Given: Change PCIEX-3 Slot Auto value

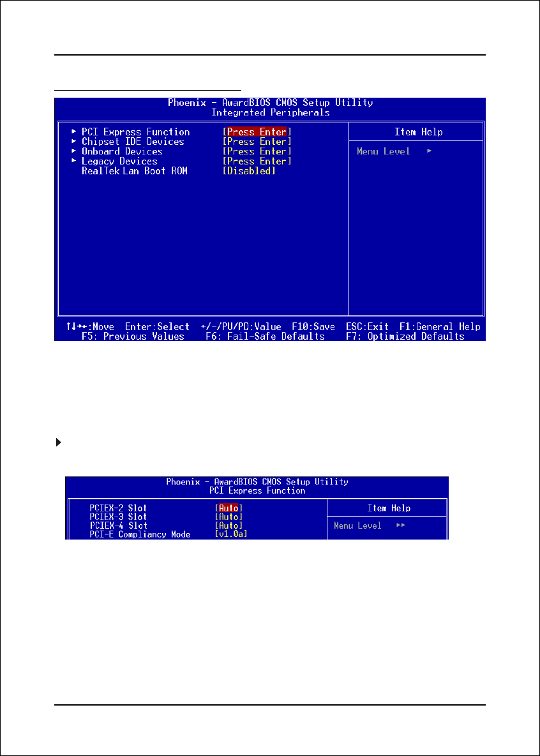Looking at the screenshot, I should (229, 517).
